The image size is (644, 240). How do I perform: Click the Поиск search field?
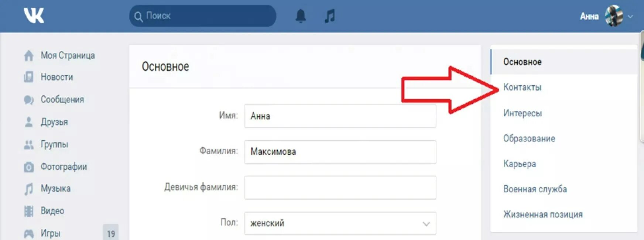click(203, 16)
